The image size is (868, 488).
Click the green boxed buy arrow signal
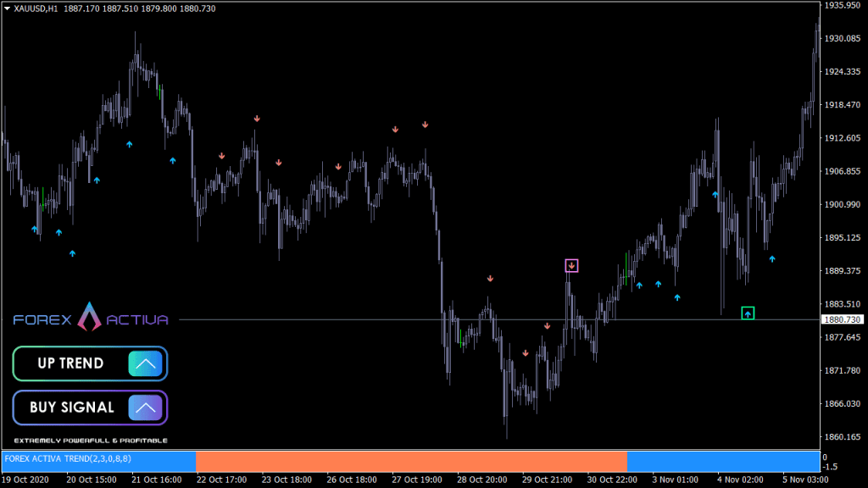tap(748, 313)
